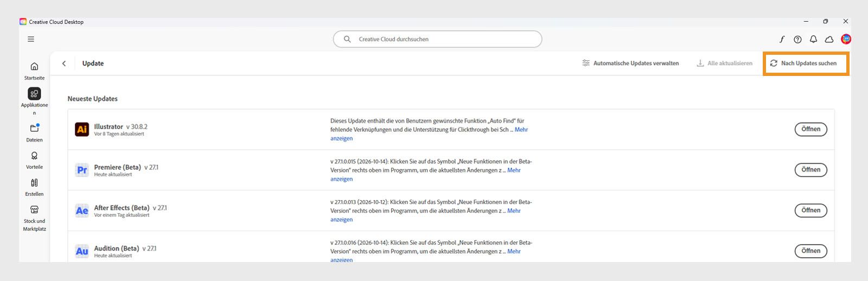Screen dimensions: 868x281
Task: Open fonts icon in header
Action: (782, 39)
